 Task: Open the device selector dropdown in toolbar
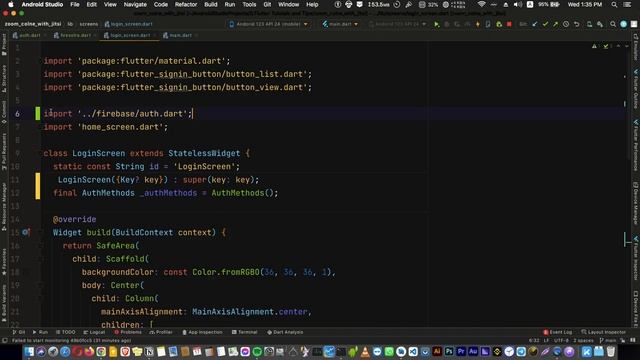click(269, 24)
